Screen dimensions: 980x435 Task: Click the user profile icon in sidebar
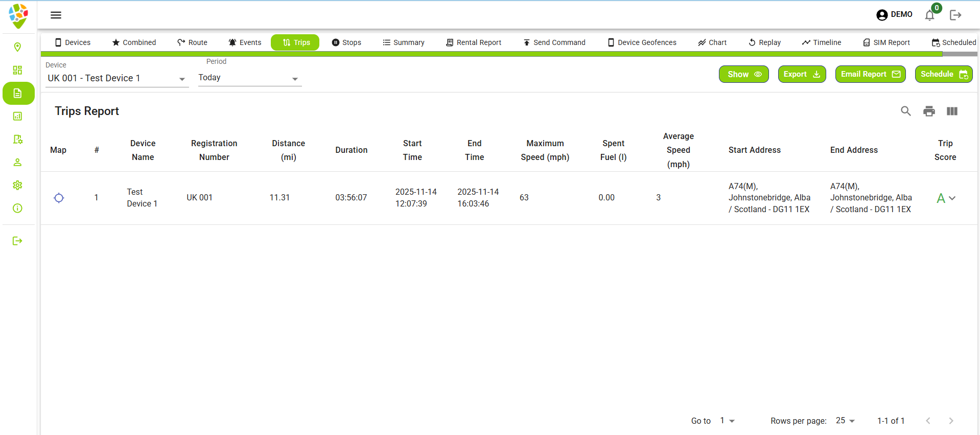(x=17, y=162)
